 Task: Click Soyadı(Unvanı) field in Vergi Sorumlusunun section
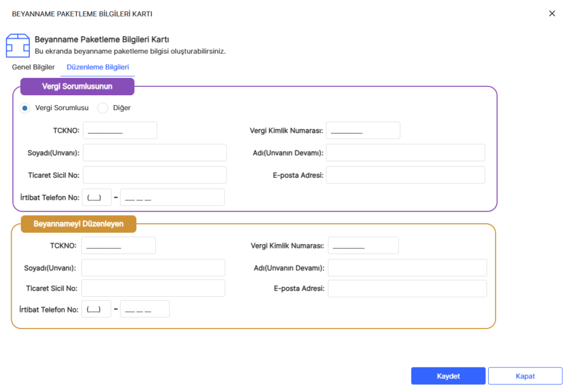[x=155, y=153]
